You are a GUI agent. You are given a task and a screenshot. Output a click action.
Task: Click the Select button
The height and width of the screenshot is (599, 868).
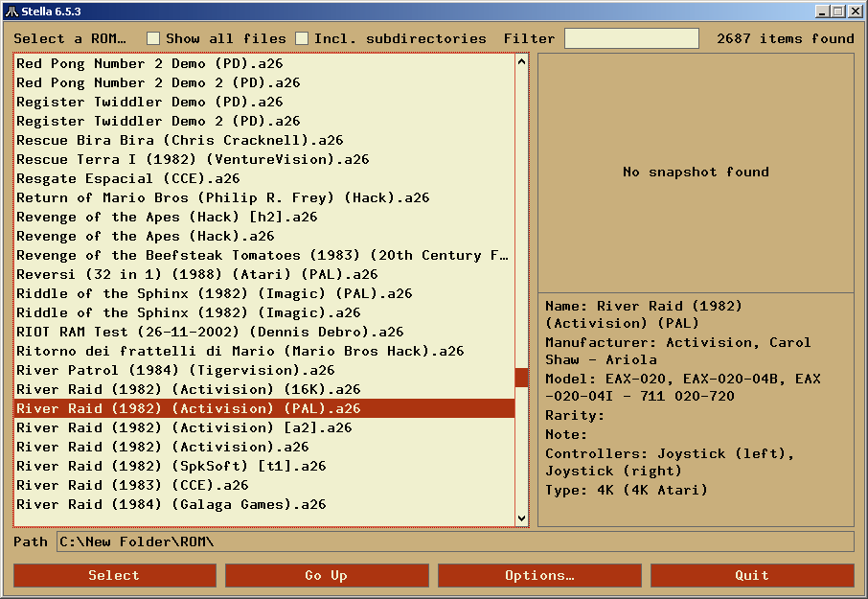click(x=115, y=575)
